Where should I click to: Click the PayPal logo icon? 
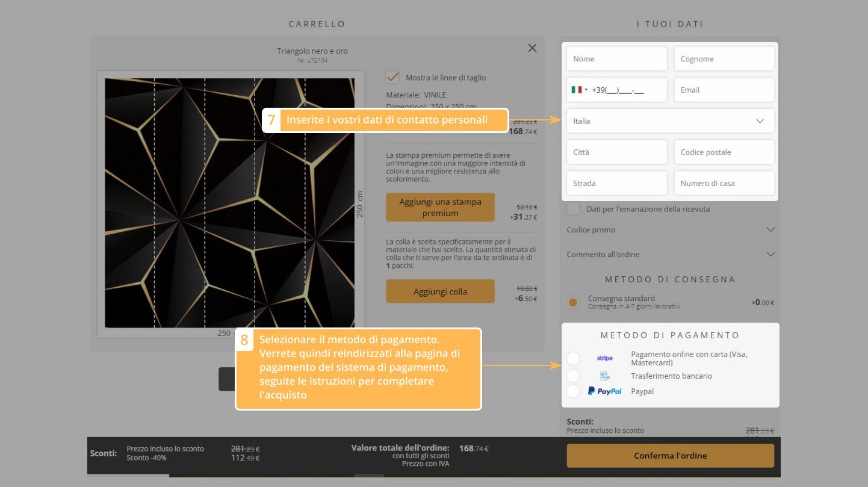tap(604, 391)
